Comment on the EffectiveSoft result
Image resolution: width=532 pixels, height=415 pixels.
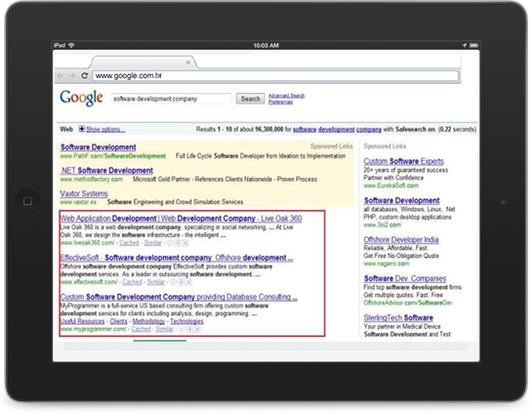(x=174, y=282)
